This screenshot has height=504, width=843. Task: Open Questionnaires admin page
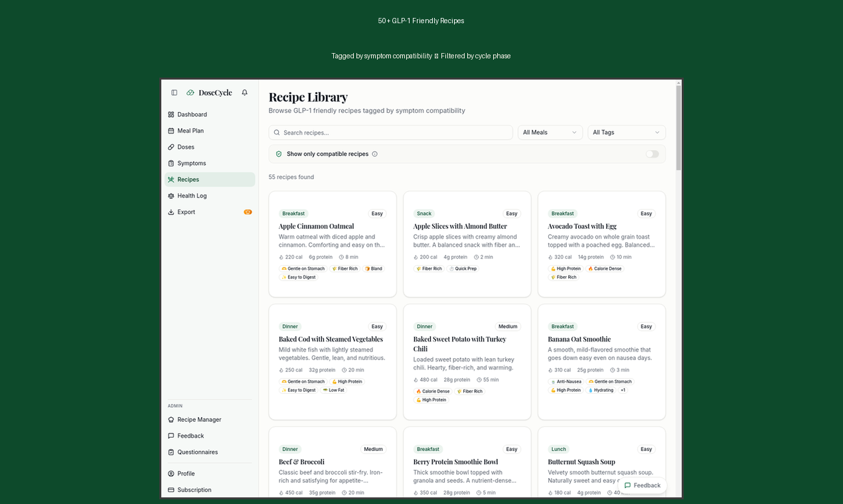point(210,452)
